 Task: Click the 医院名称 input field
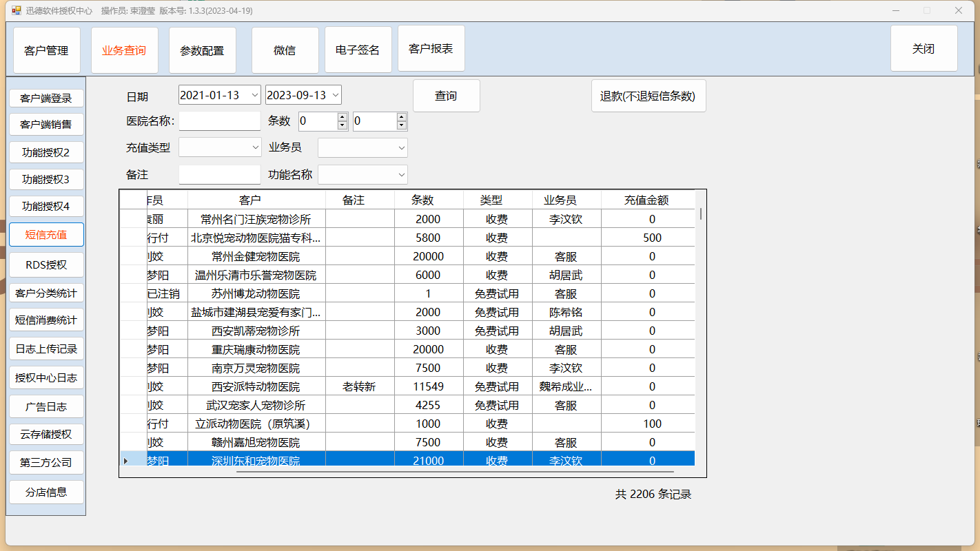(x=219, y=121)
